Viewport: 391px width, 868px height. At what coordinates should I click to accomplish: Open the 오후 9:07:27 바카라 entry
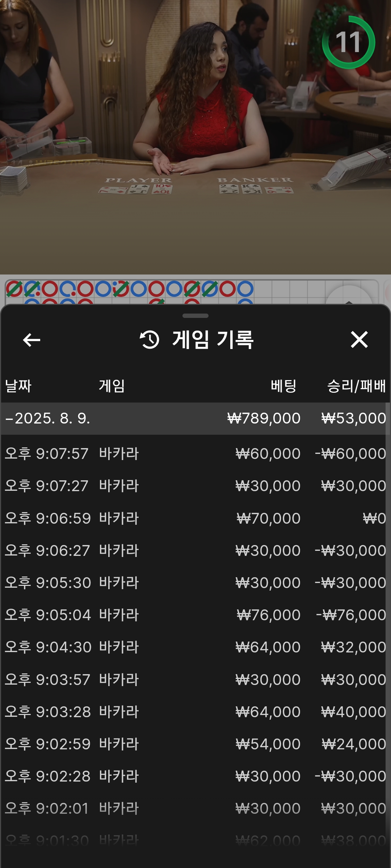click(193, 486)
